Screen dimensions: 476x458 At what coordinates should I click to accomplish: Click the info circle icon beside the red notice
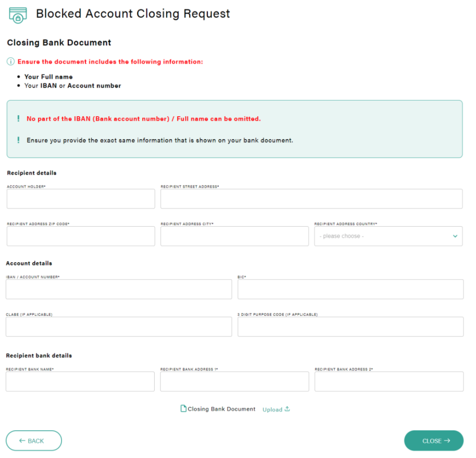pos(10,61)
